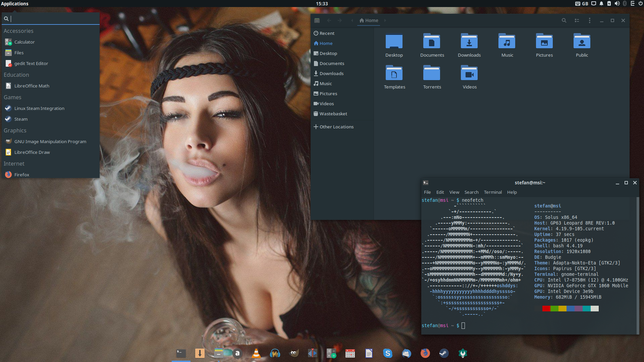This screenshot has height=362, width=644.
Task: Launch Calculator from the application menu
Action: (x=50, y=42)
